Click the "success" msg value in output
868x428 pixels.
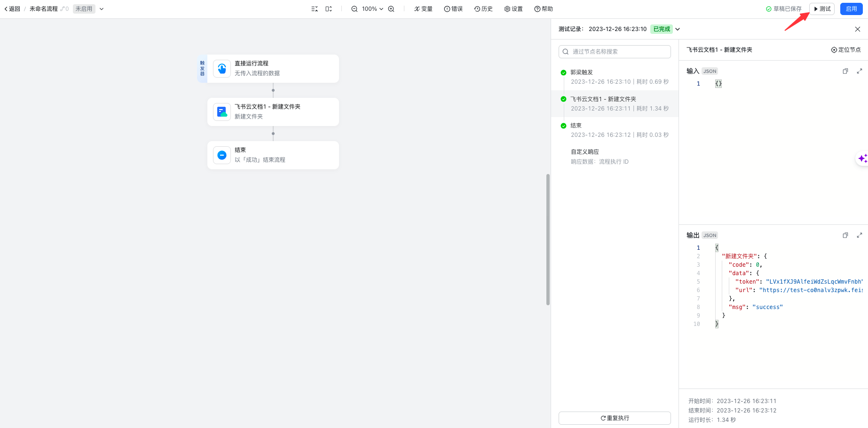tap(767, 307)
